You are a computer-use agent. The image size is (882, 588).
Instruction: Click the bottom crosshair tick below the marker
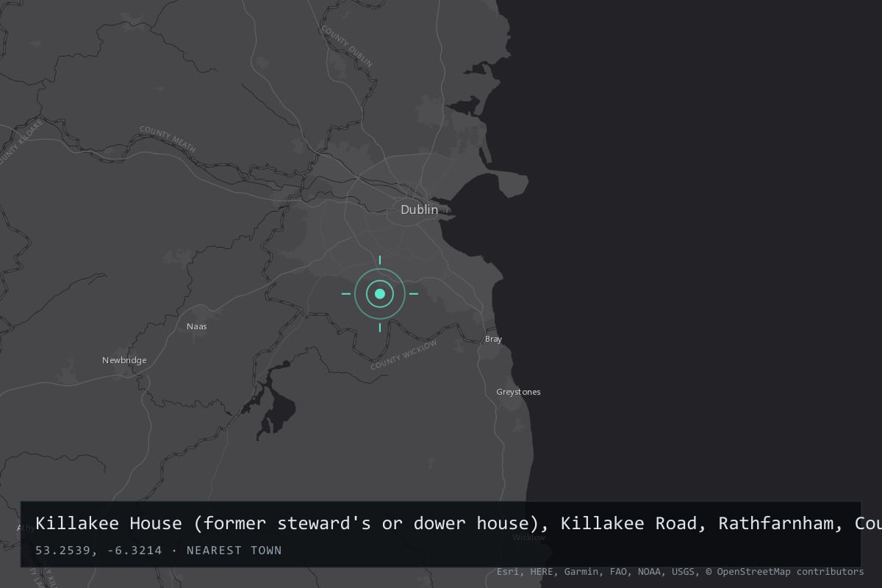tap(380, 328)
